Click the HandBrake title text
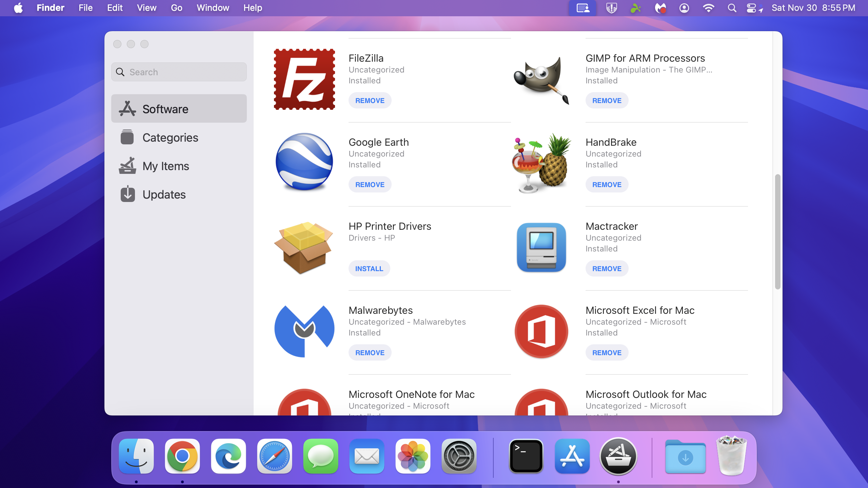This screenshot has height=488, width=868. point(611,142)
